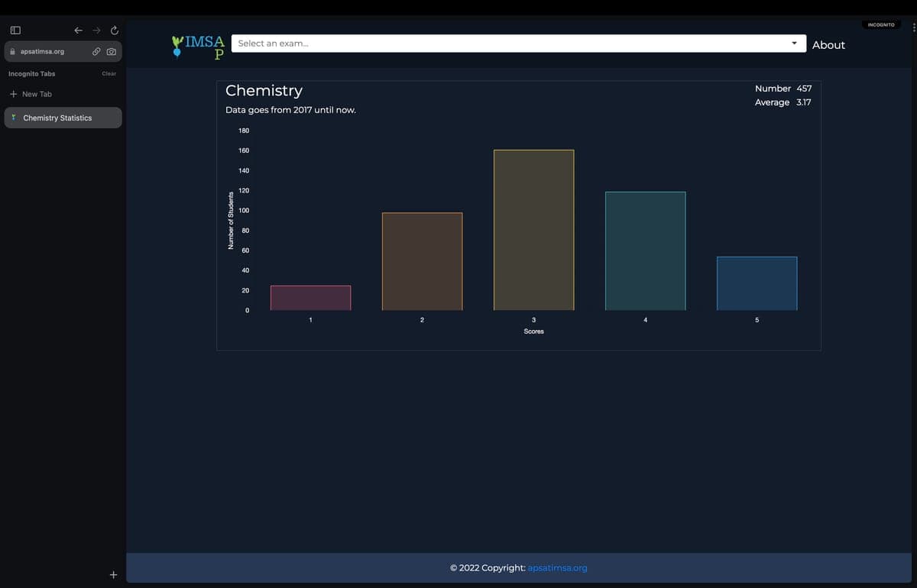Screen dimensions: 917x588
Task: Click the dropdown arrow in exam selector
Action: [795, 44]
